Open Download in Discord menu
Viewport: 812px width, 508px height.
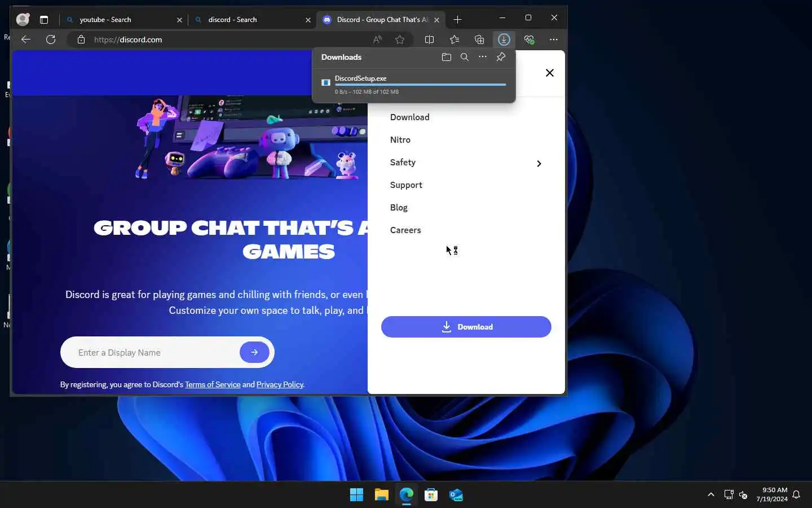410,117
